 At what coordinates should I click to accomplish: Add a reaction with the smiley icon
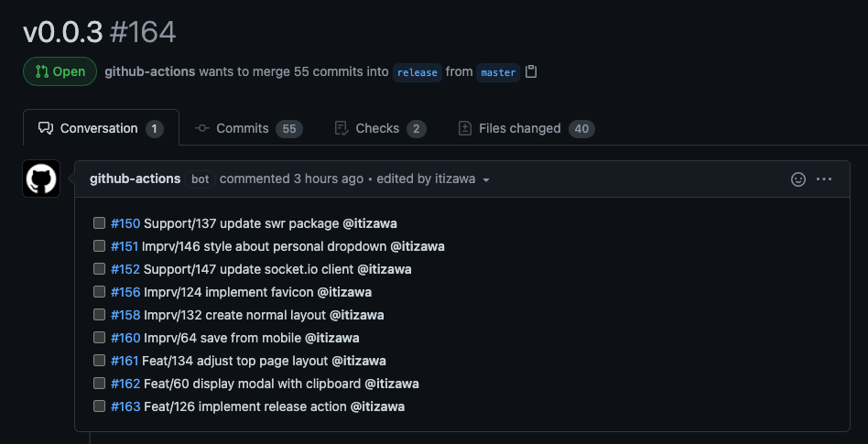(x=798, y=179)
